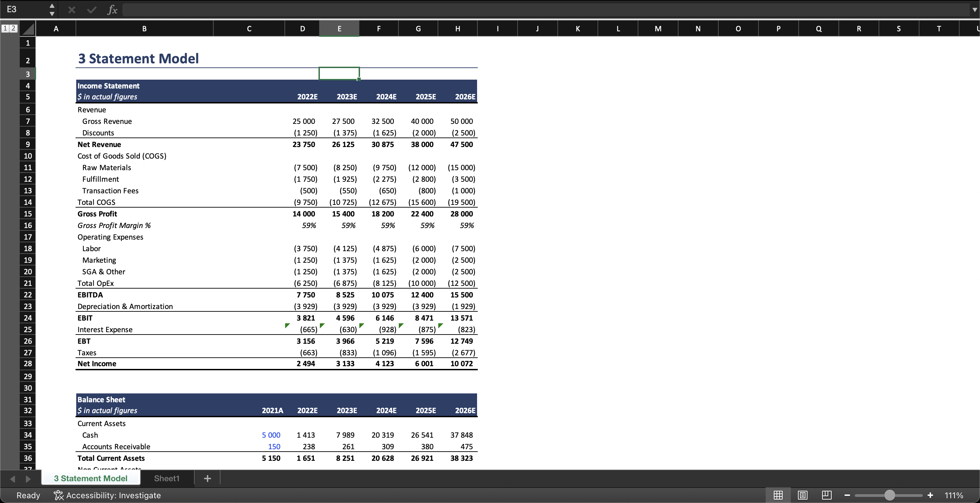Select column T header
Screen dimensions: 980x503
[x=939, y=29]
